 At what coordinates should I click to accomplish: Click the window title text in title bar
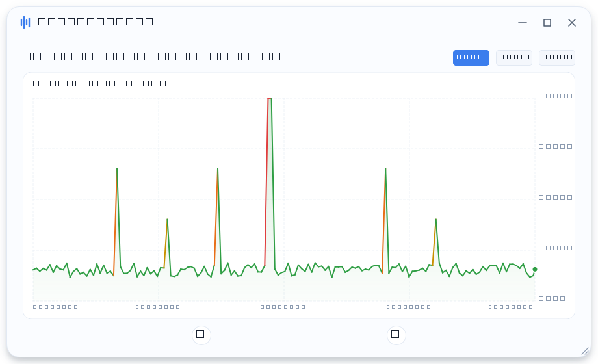click(x=96, y=21)
